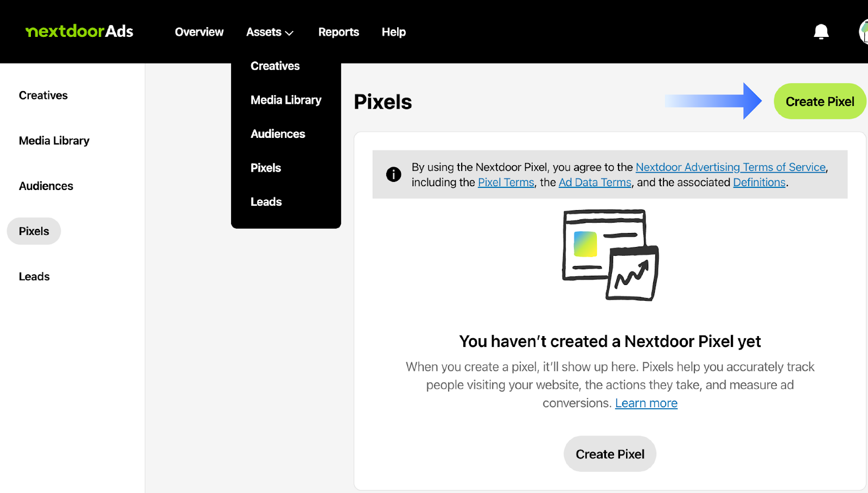Viewport: 868px width, 493px height.
Task: Select the Pixels tab in the sidebar
Action: tap(34, 231)
